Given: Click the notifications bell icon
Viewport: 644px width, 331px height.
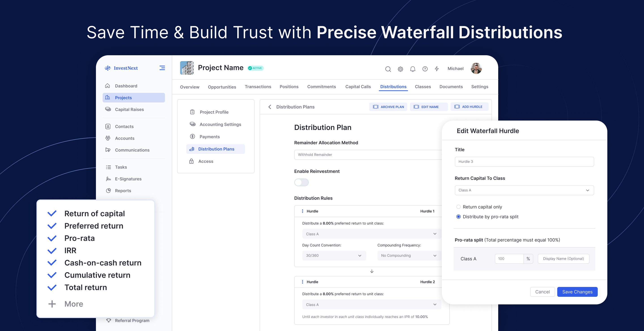Looking at the screenshot, I should 413,69.
